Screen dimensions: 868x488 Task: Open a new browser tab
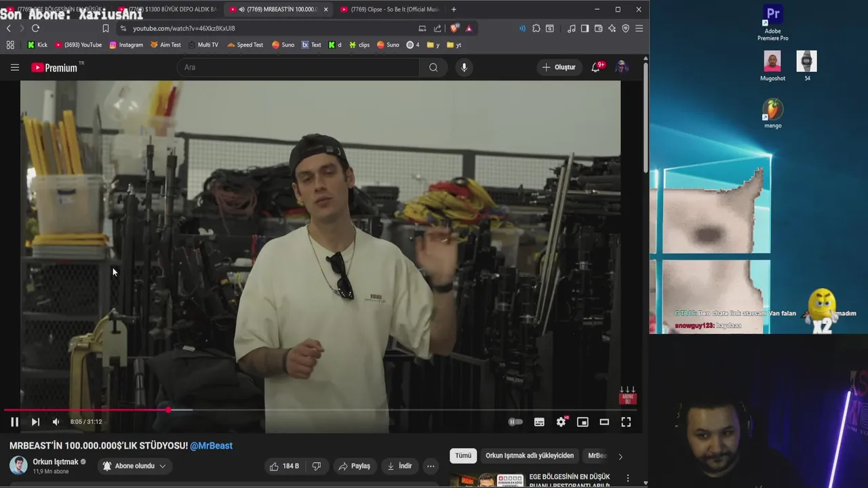[454, 9]
